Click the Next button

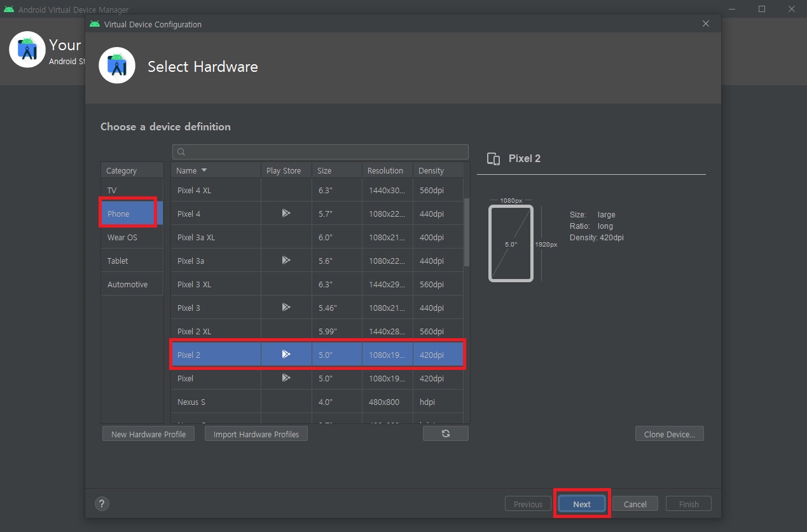(x=582, y=504)
